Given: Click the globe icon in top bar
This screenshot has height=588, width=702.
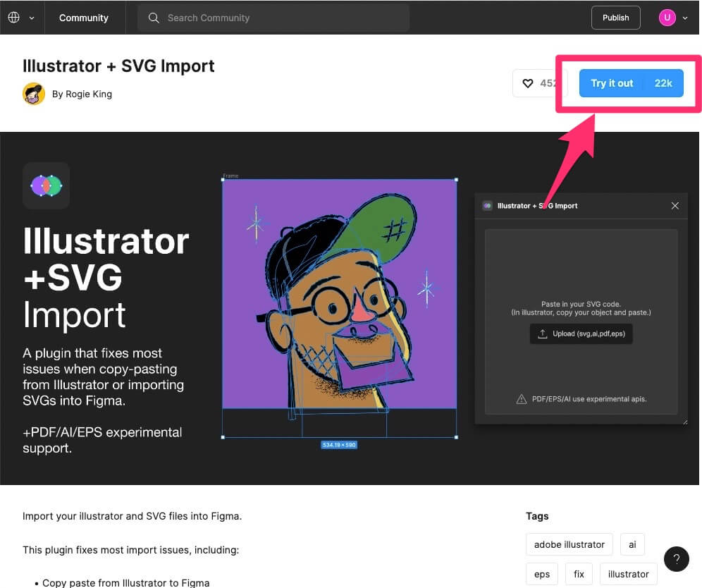Looking at the screenshot, I should [14, 18].
